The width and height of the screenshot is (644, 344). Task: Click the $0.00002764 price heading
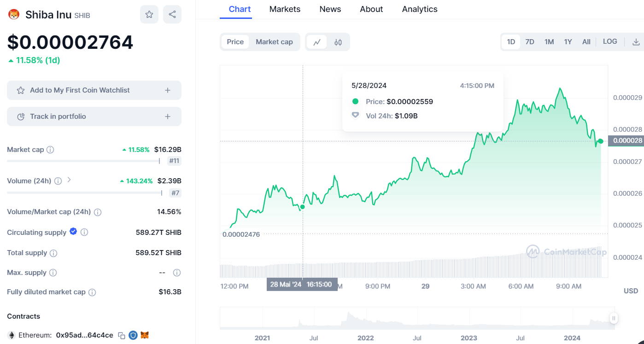click(70, 42)
